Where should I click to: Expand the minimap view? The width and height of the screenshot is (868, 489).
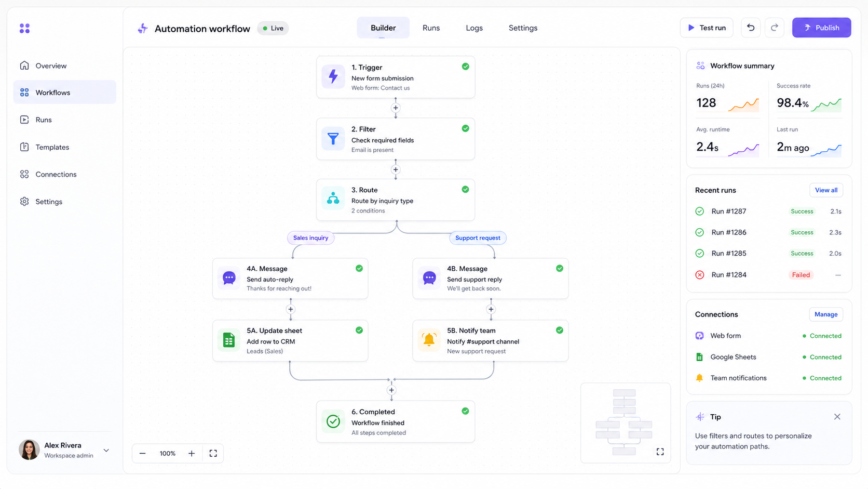660,452
